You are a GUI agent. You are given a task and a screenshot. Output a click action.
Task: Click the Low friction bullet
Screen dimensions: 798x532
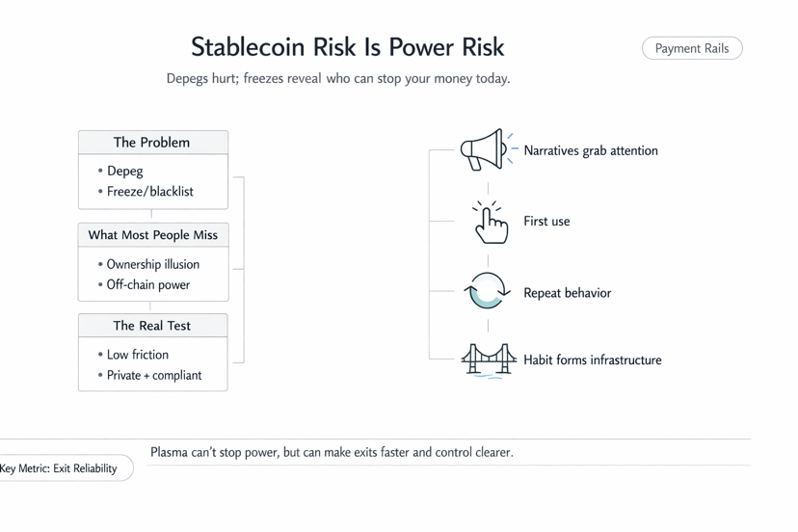click(x=137, y=355)
